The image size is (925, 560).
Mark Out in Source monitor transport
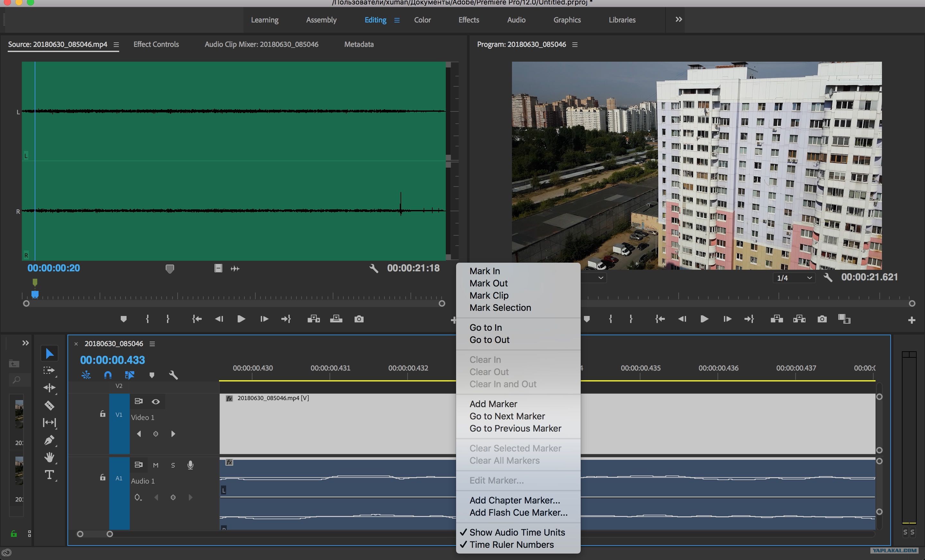pyautogui.click(x=168, y=319)
